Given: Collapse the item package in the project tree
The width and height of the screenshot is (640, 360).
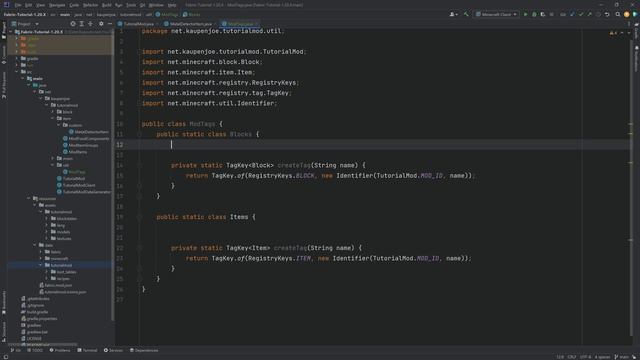Looking at the screenshot, I should (x=53, y=118).
